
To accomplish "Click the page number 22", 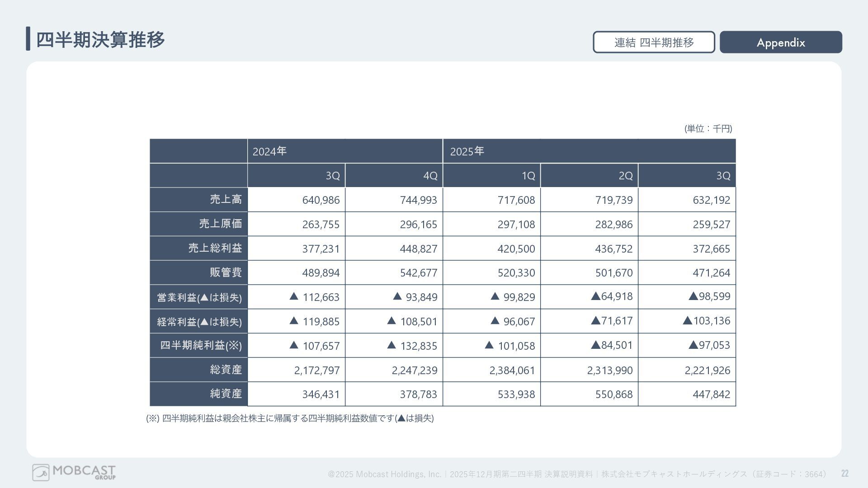I will point(844,474).
